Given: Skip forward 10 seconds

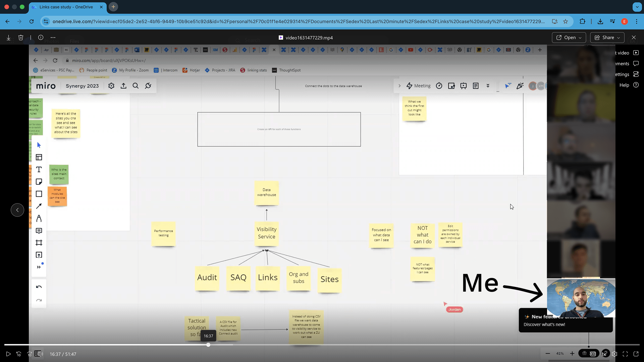Looking at the screenshot, I should click(x=30, y=354).
